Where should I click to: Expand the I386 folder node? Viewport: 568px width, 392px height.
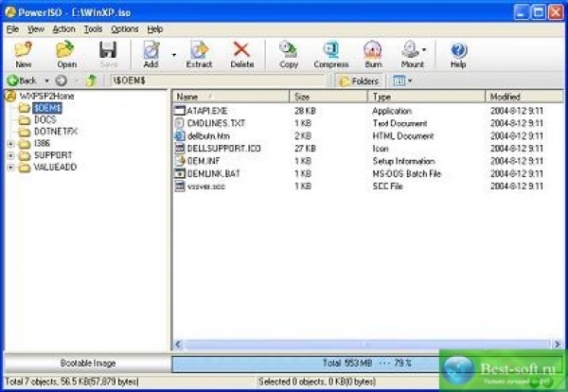[x=10, y=144]
